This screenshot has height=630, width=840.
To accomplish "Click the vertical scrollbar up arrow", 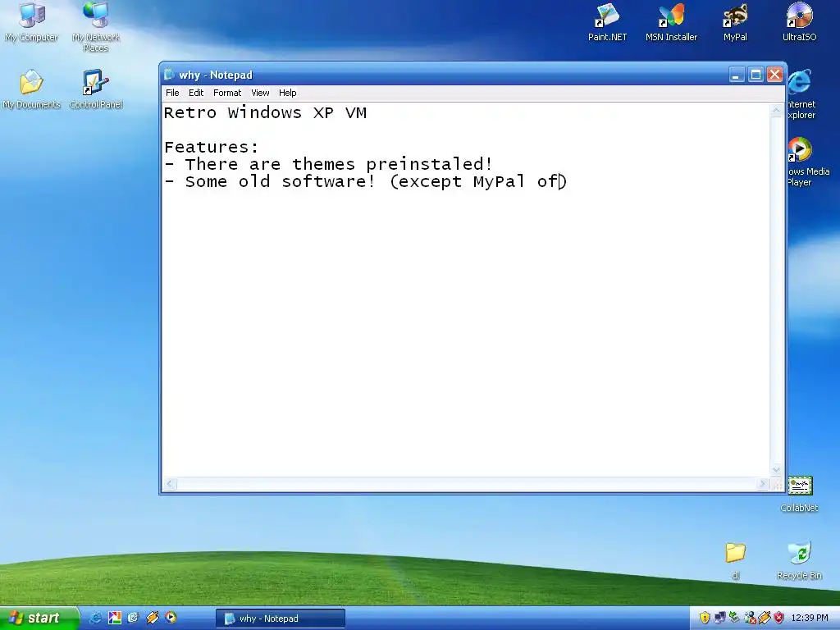I will [776, 111].
